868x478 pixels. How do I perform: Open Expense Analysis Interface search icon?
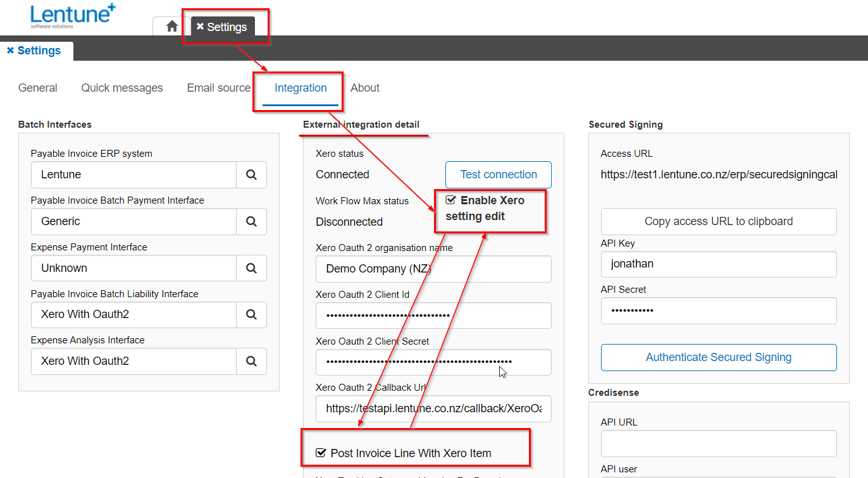(x=251, y=361)
